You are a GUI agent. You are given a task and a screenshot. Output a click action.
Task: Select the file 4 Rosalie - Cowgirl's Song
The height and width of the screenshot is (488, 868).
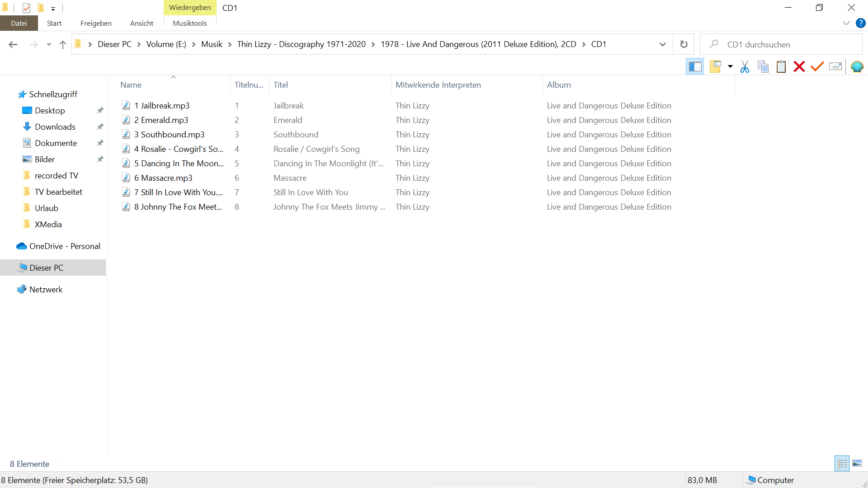pos(179,149)
